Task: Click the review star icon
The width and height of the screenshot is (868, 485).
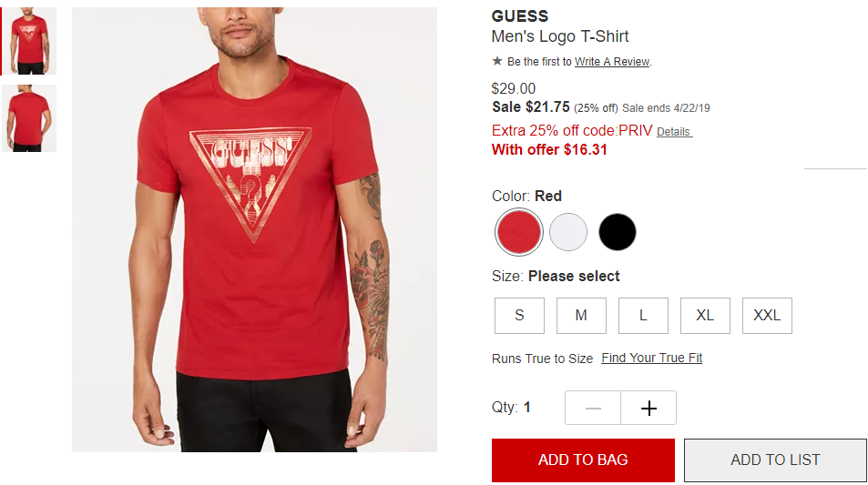Action: point(497,61)
